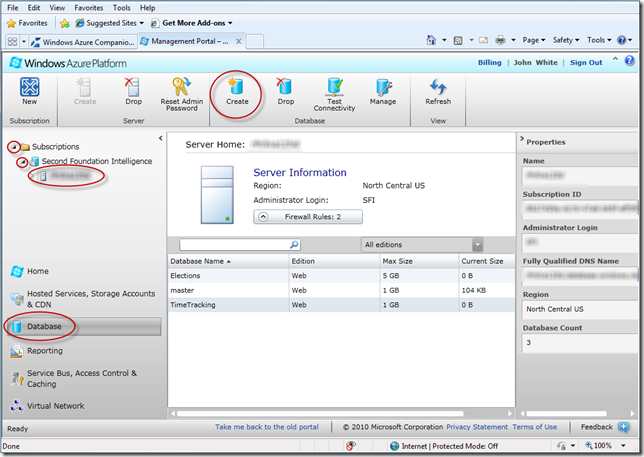
Task: Open the Page dropdown menu
Action: [534, 40]
